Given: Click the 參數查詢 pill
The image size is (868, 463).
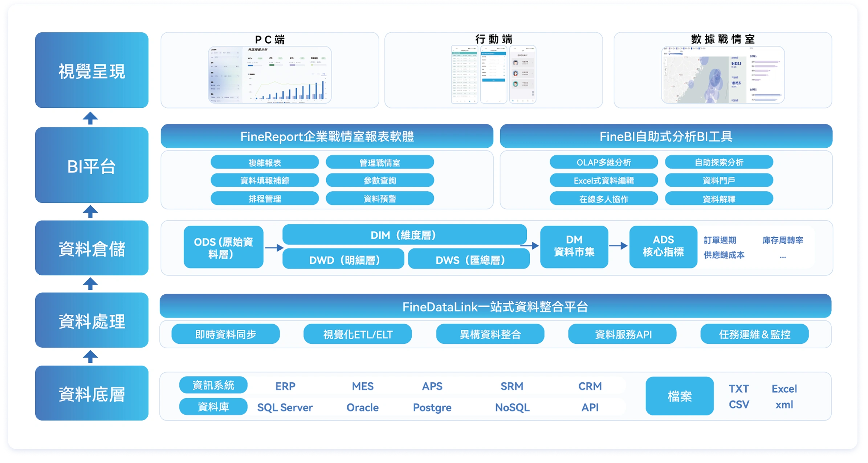Looking at the screenshot, I should [x=380, y=180].
